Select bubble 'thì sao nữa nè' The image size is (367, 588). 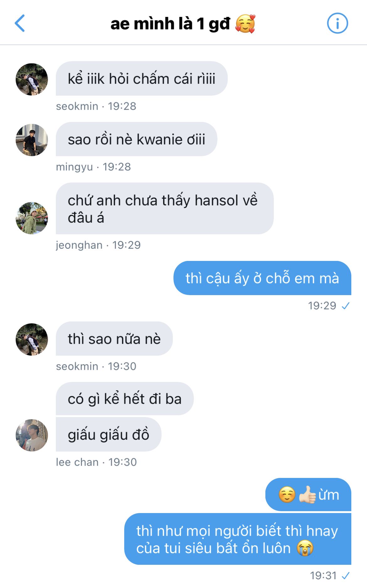pyautogui.click(x=114, y=338)
